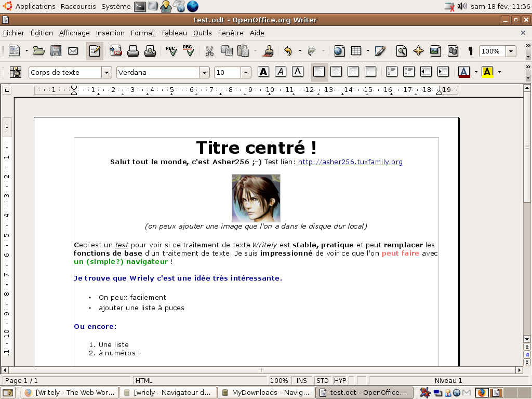Paste from clipboard icon
532x399 pixels.
243,51
